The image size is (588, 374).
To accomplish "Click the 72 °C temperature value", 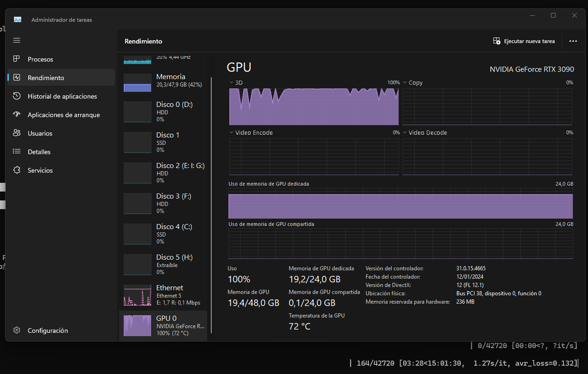I will point(299,327).
